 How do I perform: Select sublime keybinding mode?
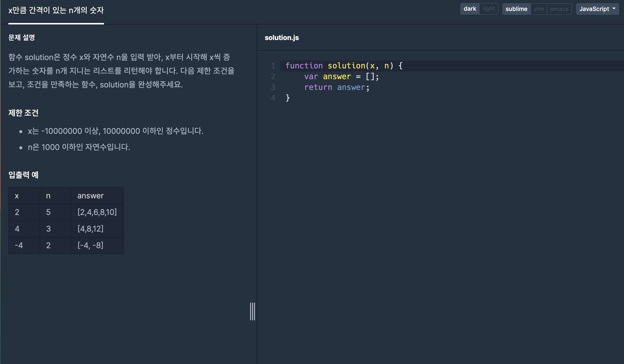coord(516,9)
